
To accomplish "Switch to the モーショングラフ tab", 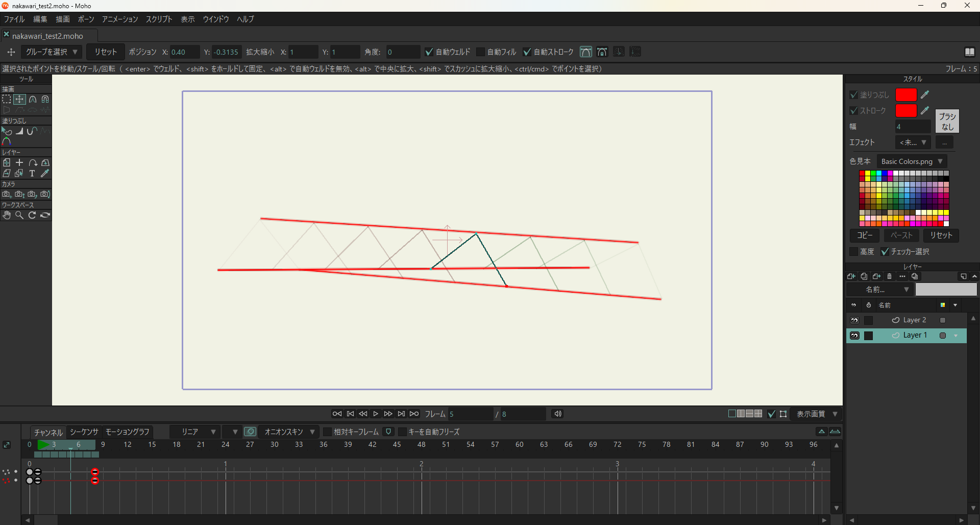I will coord(128,432).
